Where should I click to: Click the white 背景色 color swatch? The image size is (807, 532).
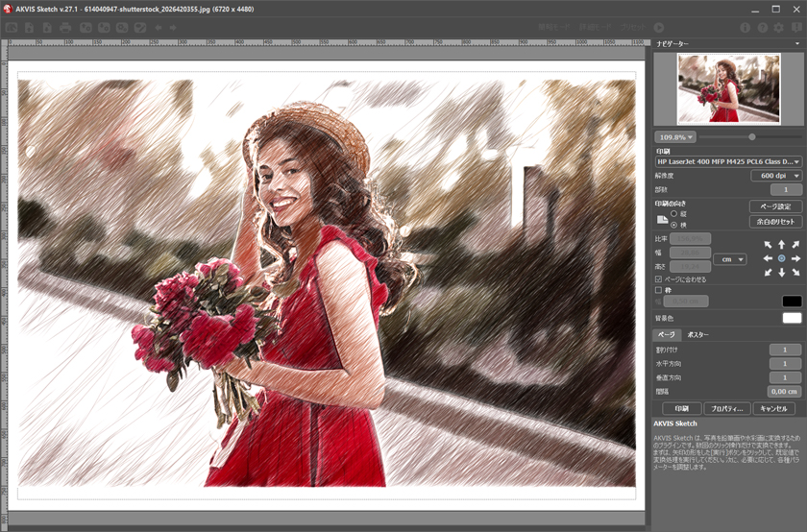pos(792,318)
